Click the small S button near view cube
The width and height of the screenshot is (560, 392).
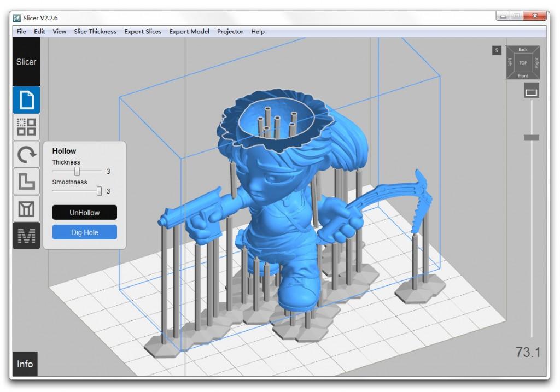[497, 50]
